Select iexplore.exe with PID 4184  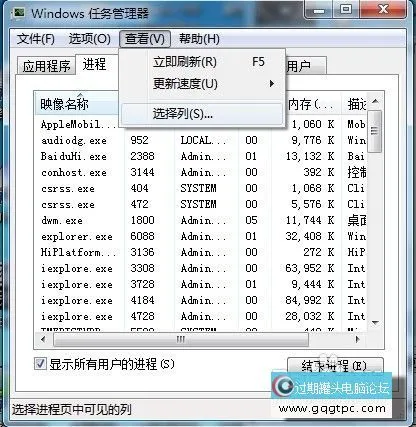click(201, 300)
